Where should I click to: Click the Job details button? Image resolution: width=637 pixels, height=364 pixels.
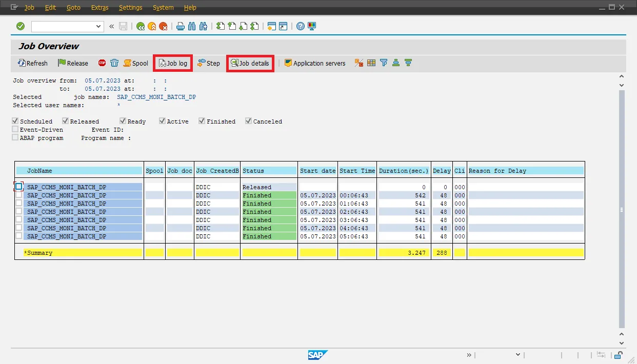tap(250, 63)
